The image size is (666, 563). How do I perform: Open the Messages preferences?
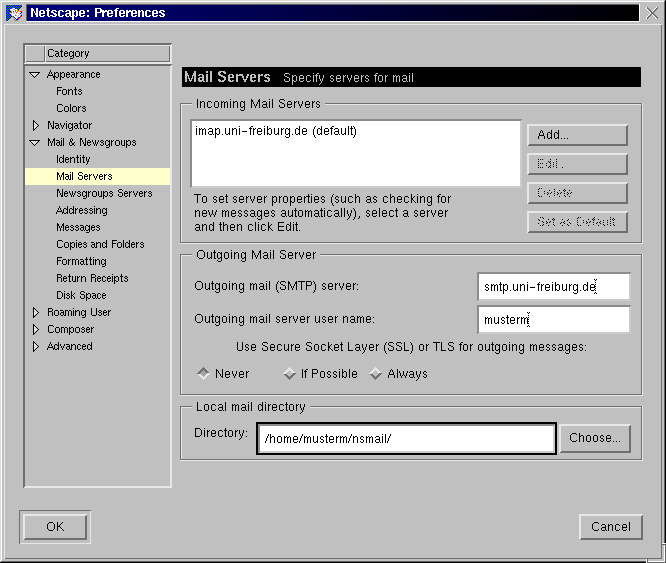pos(78,227)
